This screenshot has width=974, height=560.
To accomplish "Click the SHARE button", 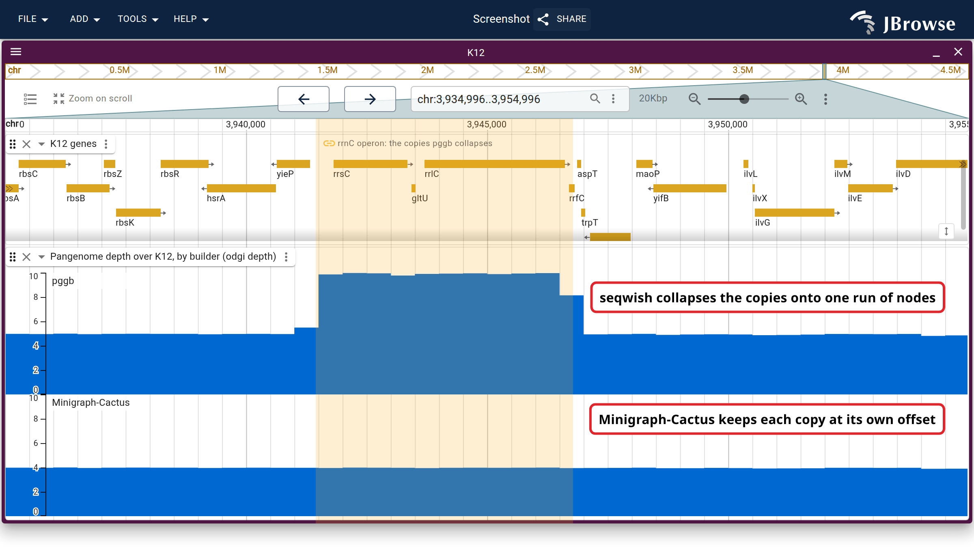I will 562,19.
